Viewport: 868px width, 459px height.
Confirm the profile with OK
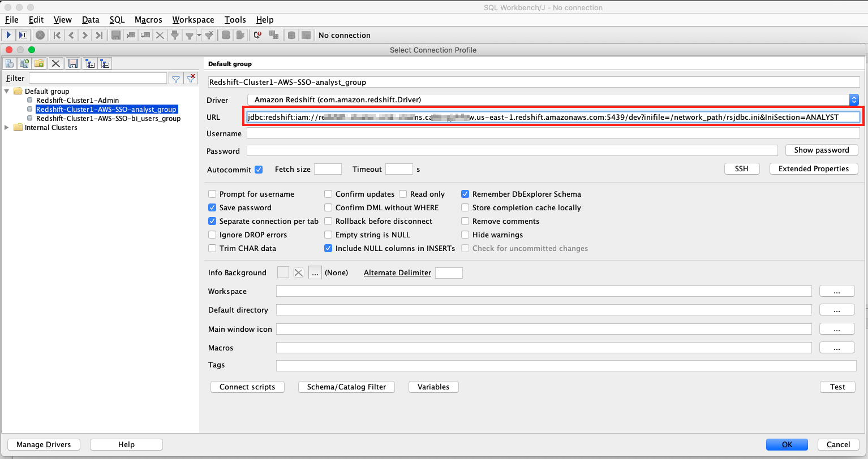787,445
